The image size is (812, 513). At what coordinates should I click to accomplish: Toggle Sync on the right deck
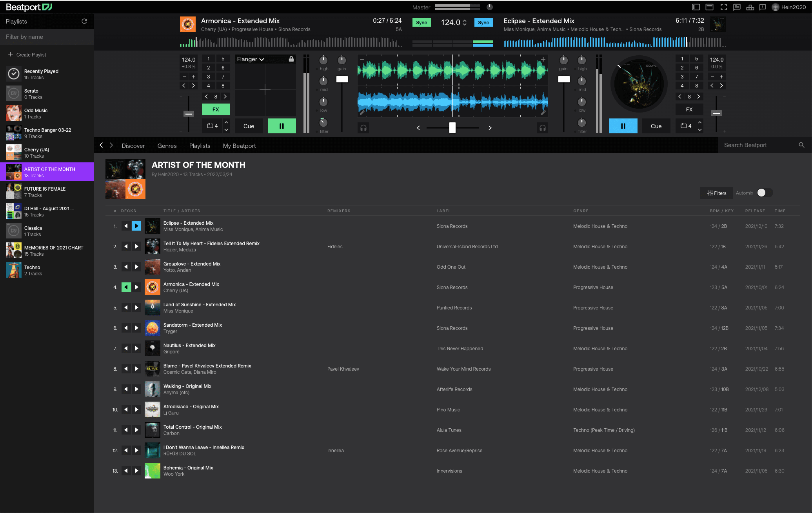pos(483,22)
